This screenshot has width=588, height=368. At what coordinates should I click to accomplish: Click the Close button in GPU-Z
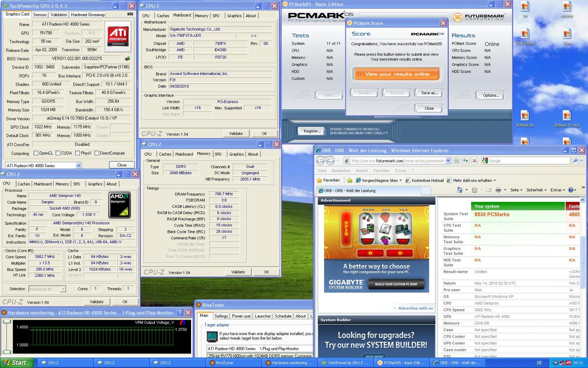pos(122,165)
